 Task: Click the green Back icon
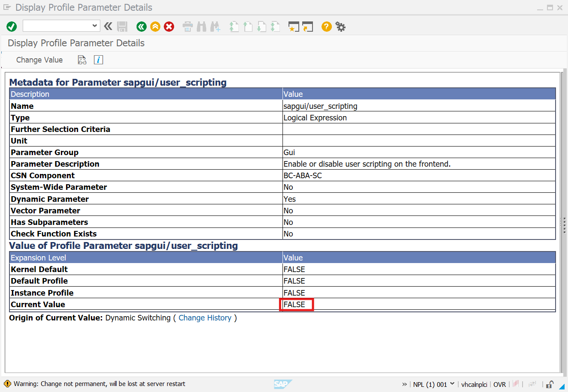coord(141,27)
